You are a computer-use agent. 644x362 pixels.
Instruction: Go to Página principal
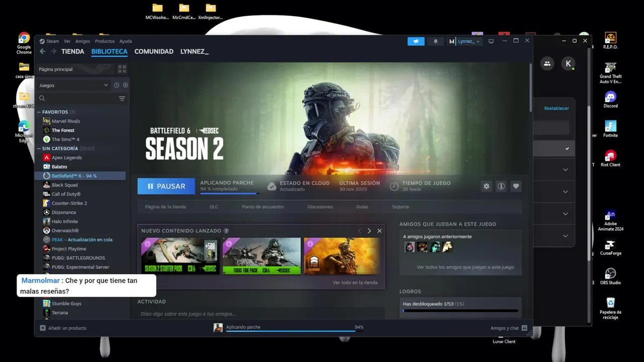(x=56, y=69)
